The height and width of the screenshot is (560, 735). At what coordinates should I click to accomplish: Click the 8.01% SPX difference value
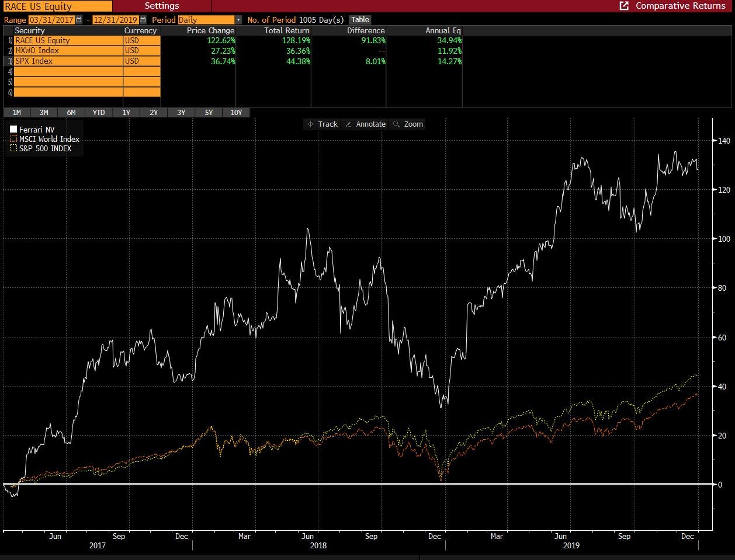(375, 61)
